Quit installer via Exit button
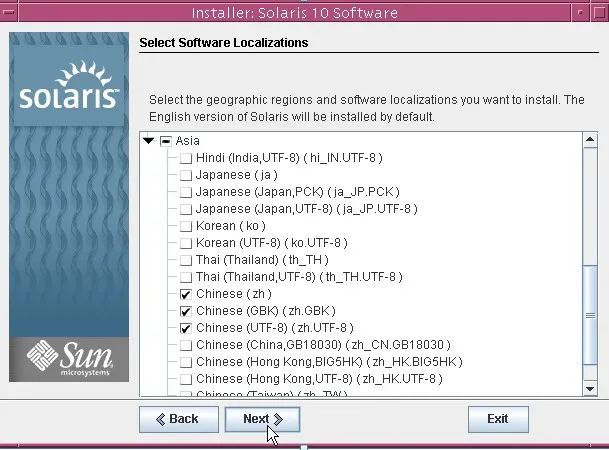The width and height of the screenshot is (609, 450). click(498, 419)
